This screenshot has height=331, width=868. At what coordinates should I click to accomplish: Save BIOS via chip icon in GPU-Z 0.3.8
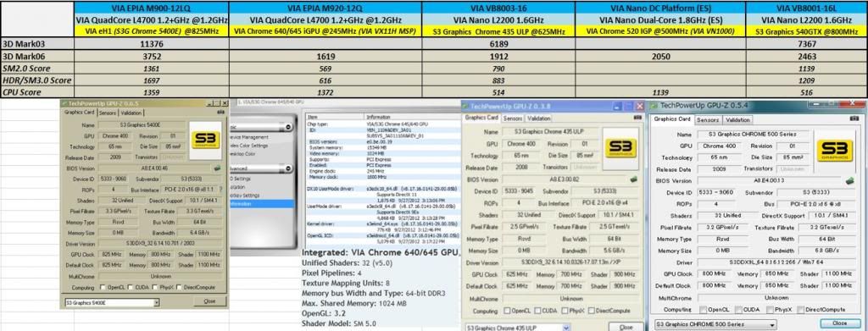tap(633, 179)
